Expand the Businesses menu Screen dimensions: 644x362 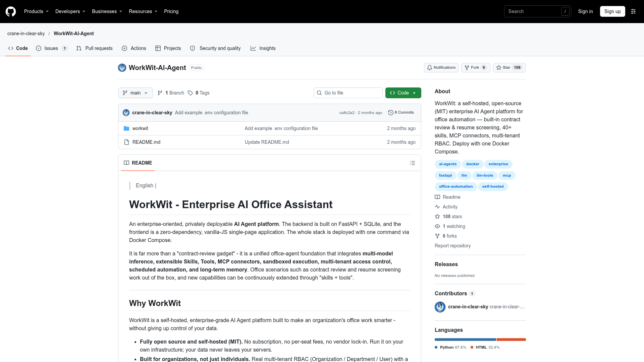[x=107, y=11]
